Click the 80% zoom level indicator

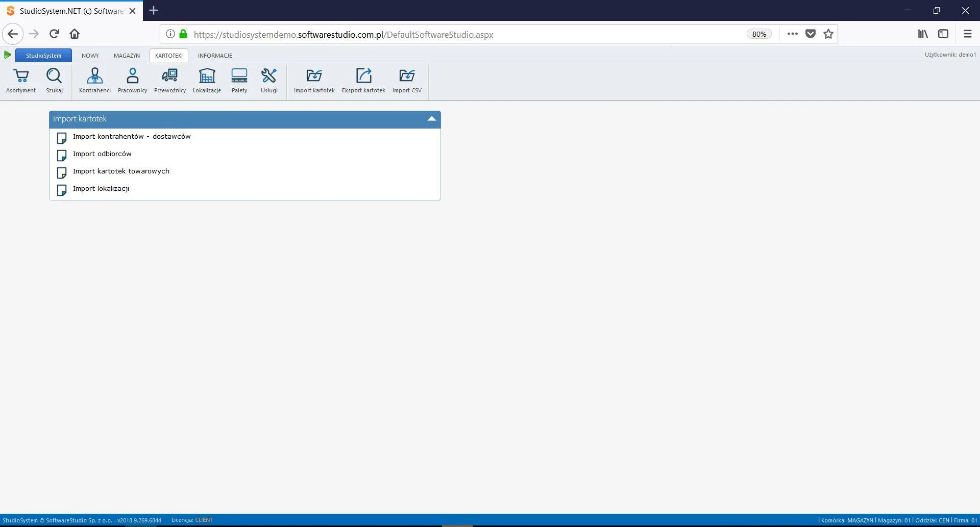(x=759, y=34)
